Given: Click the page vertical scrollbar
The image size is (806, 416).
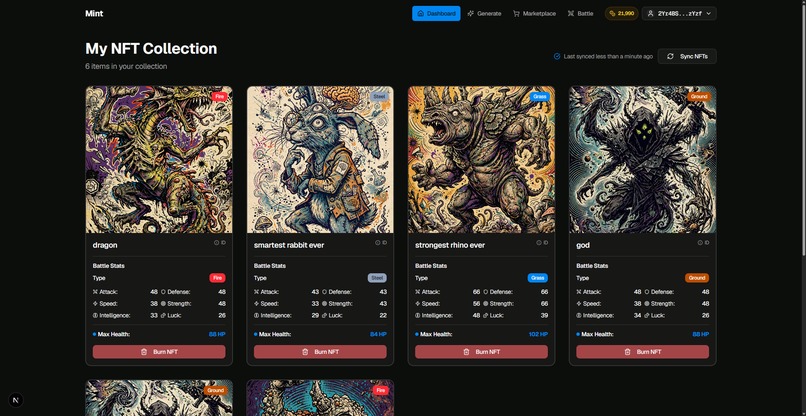Looking at the screenshot, I should pos(802,129).
